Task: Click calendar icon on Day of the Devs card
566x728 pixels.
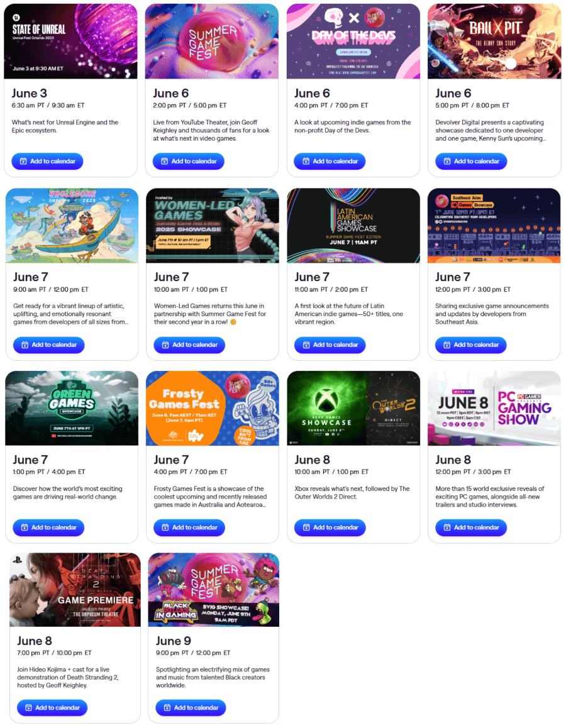Action: click(x=306, y=161)
